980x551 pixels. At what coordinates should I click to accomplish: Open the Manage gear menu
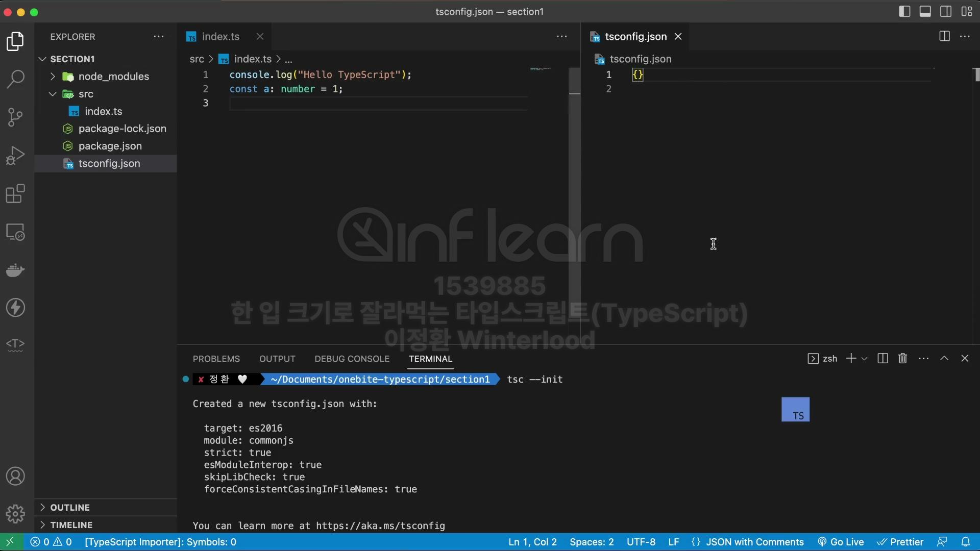(15, 514)
